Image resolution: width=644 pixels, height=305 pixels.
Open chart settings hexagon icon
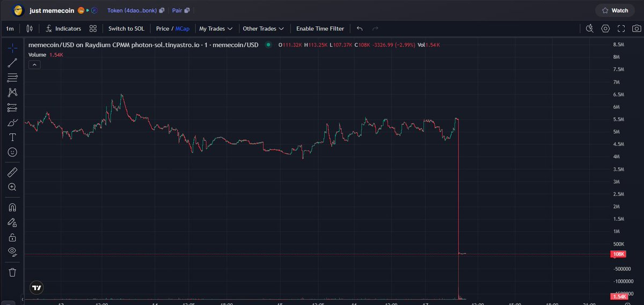coord(605,28)
